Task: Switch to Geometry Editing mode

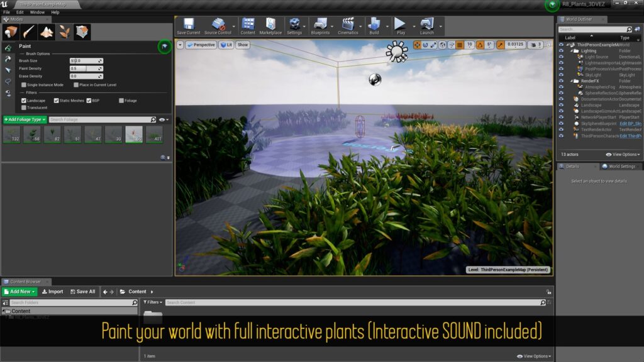Action: point(82,32)
